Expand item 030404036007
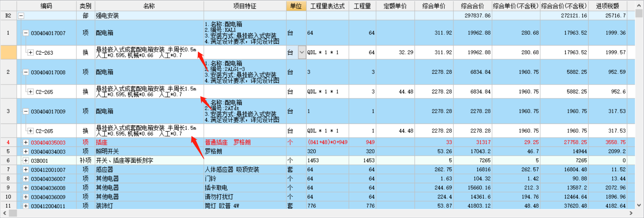Viewport: 644px width, 218px height. coord(26,179)
